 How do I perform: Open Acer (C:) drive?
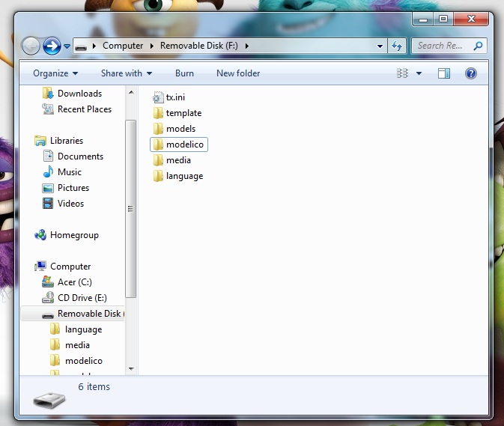click(75, 282)
